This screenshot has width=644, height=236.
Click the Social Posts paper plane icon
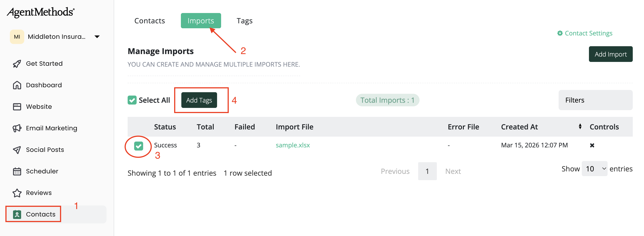click(17, 150)
